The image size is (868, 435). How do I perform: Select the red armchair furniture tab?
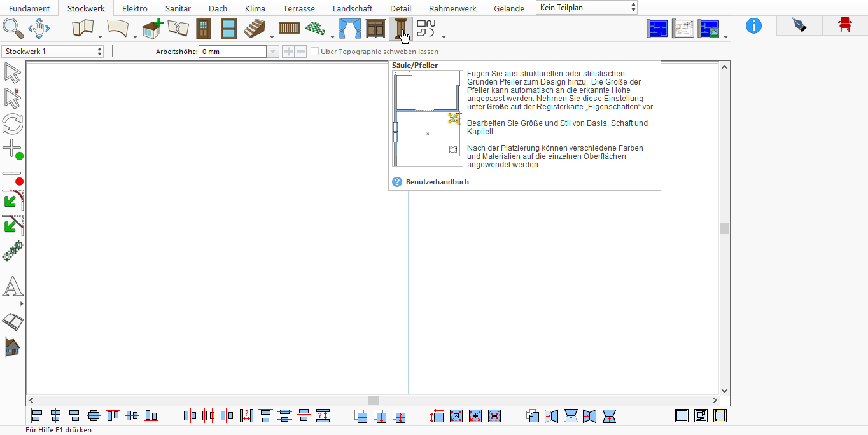click(845, 25)
